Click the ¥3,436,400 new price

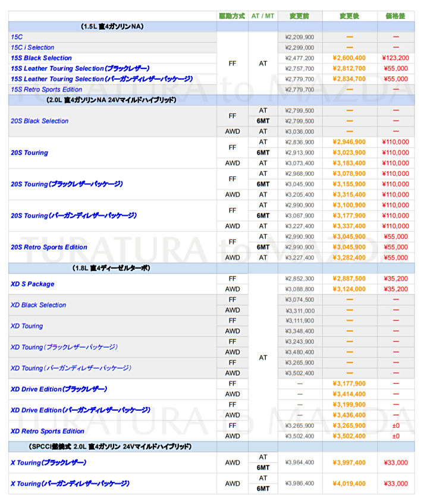tap(349, 415)
